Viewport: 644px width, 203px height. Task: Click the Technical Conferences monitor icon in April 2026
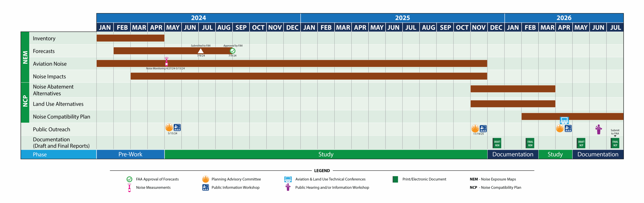pos(564,120)
